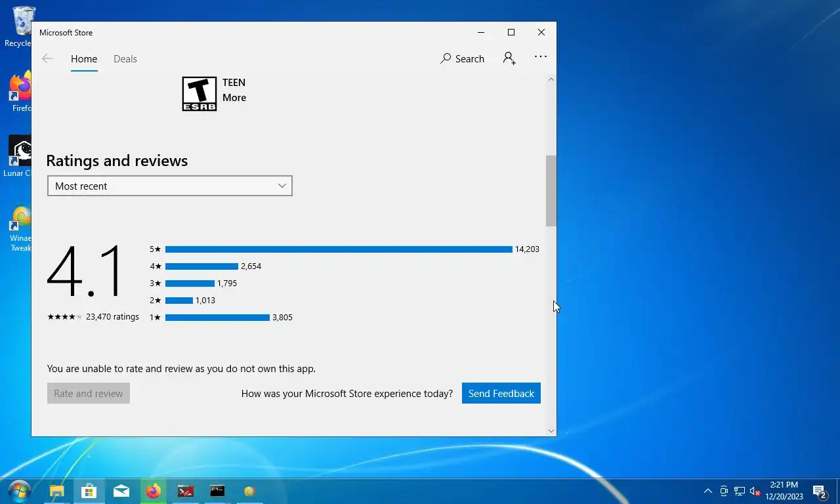The image size is (840, 504).
Task: Click the Microsoft Store experience question text
Action: click(347, 393)
